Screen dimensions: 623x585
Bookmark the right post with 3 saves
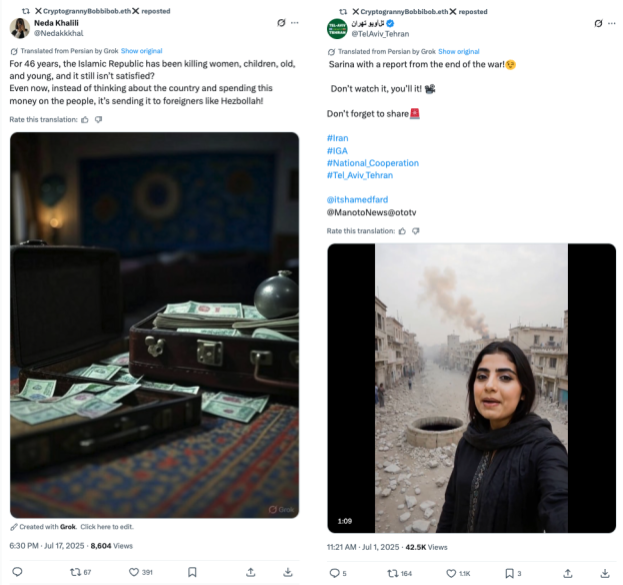[x=508, y=573]
